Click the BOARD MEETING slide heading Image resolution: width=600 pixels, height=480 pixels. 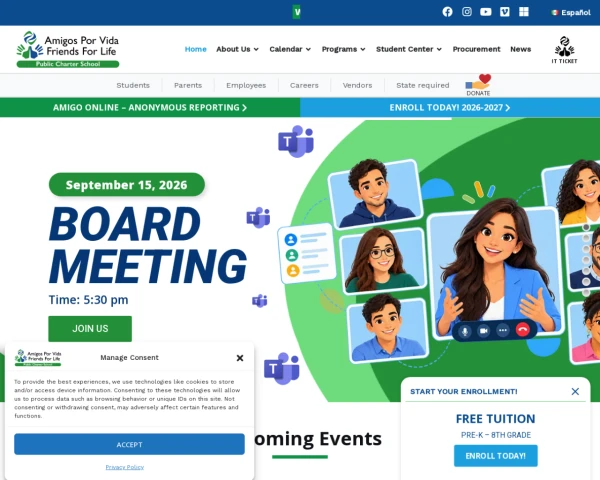coord(148,245)
